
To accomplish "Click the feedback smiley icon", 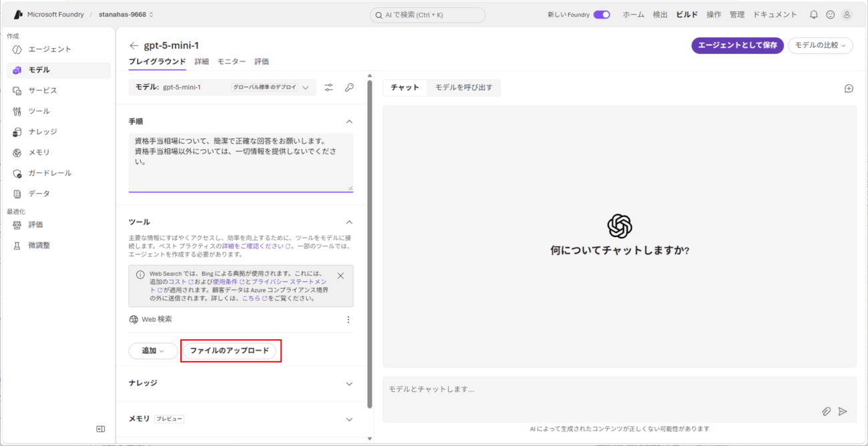I will click(x=830, y=15).
